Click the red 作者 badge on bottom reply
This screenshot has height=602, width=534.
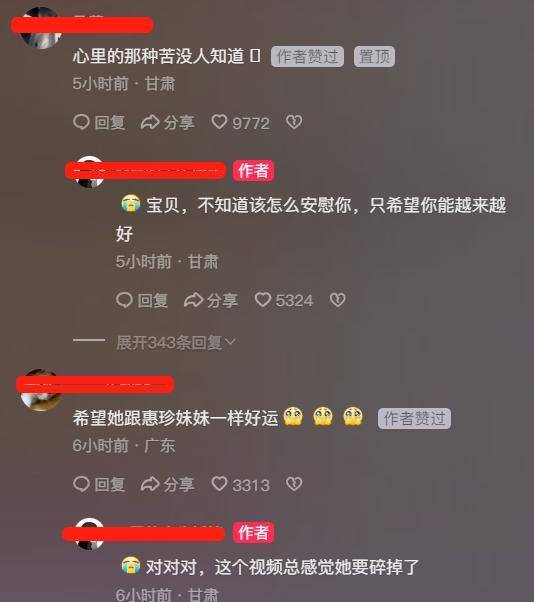[253, 533]
